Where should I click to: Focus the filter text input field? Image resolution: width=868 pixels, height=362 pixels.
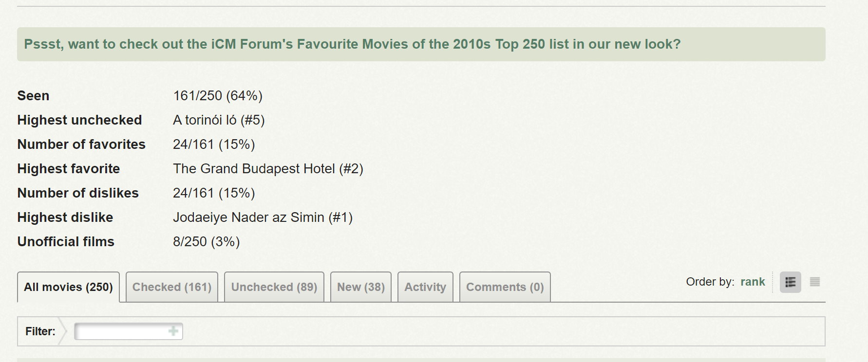click(x=129, y=331)
